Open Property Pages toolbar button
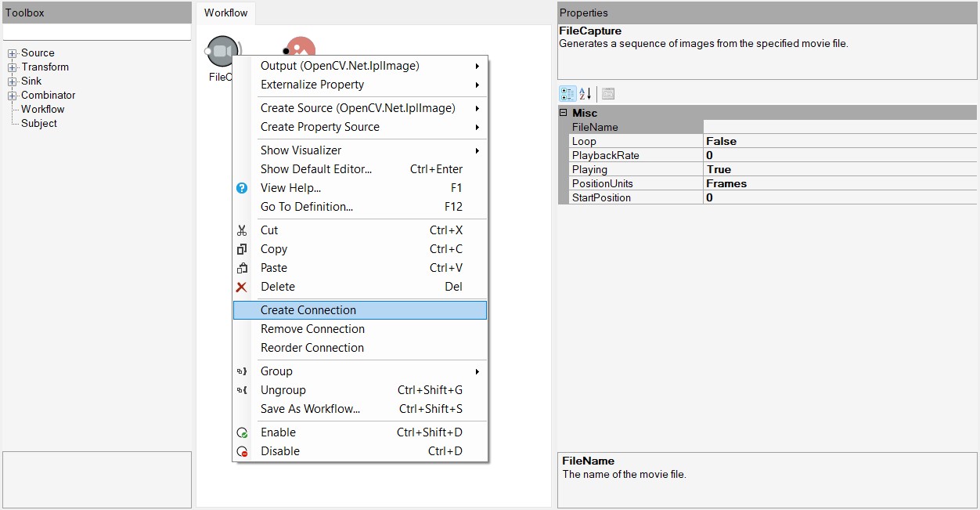The width and height of the screenshot is (980, 510). pos(608,94)
